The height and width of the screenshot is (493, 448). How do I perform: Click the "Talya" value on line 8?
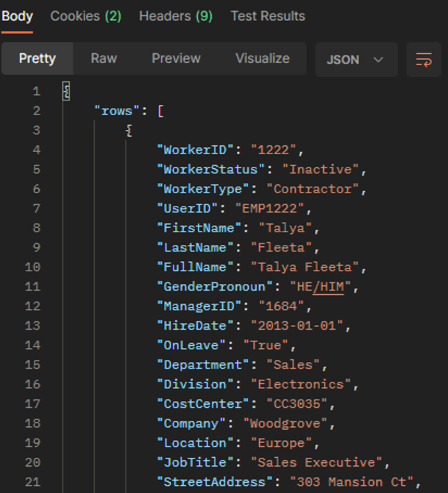pyautogui.click(x=285, y=228)
